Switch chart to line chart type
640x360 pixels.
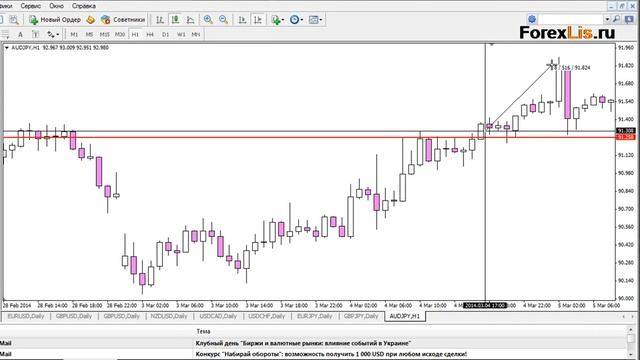191,20
